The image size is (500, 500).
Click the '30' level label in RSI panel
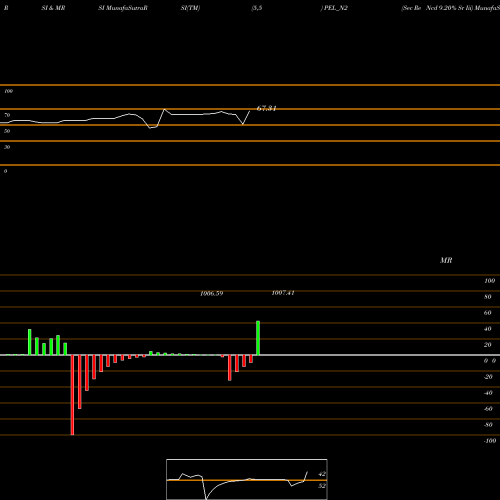(7, 147)
